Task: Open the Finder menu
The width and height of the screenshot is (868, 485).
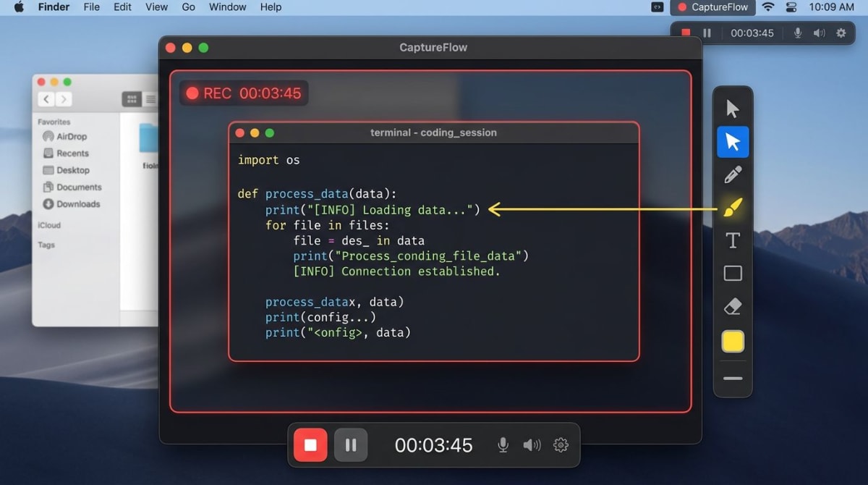Action: 54,7
